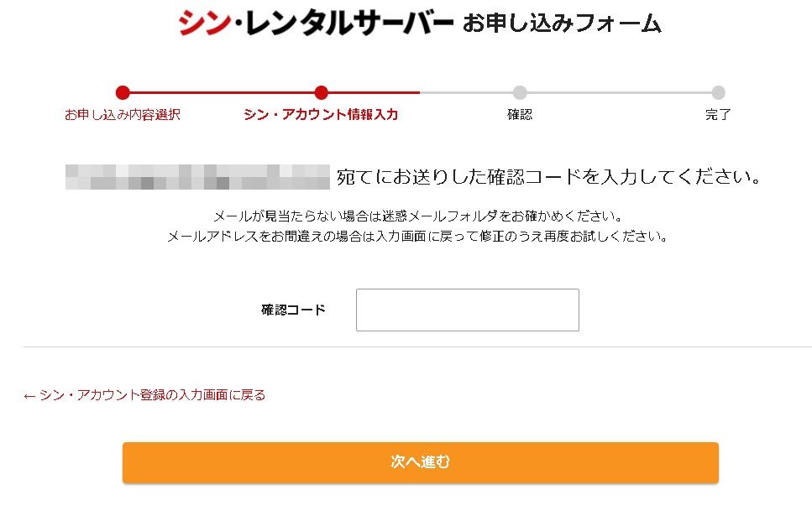The width and height of the screenshot is (812, 516).
Task: Select the シン・アカウント情報入力 step label
Action: click(321, 115)
